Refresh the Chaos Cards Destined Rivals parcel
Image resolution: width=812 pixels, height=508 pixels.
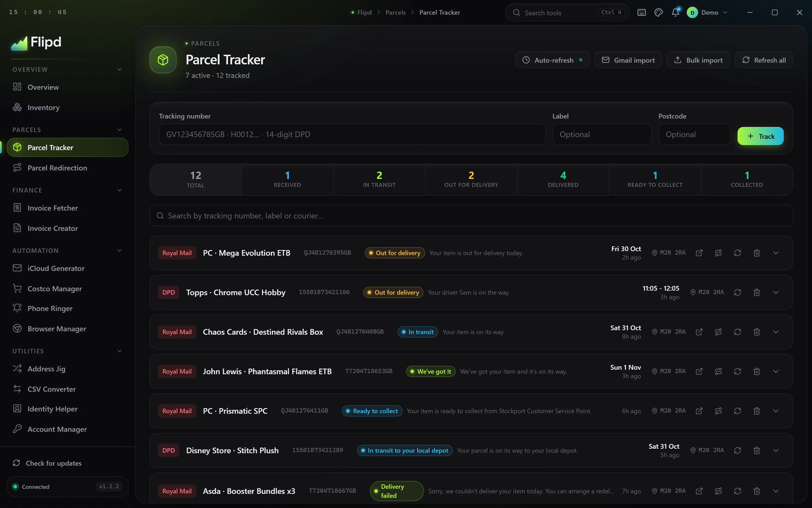(737, 332)
